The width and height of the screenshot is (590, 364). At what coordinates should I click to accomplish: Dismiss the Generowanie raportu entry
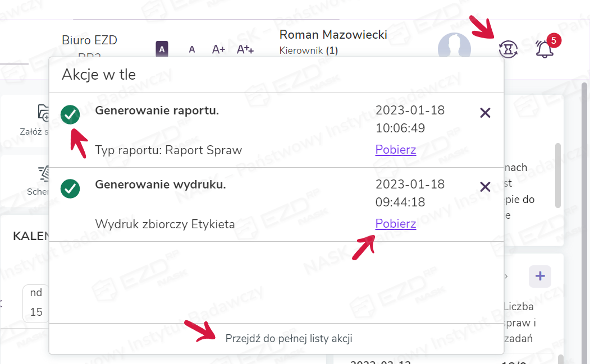click(486, 113)
